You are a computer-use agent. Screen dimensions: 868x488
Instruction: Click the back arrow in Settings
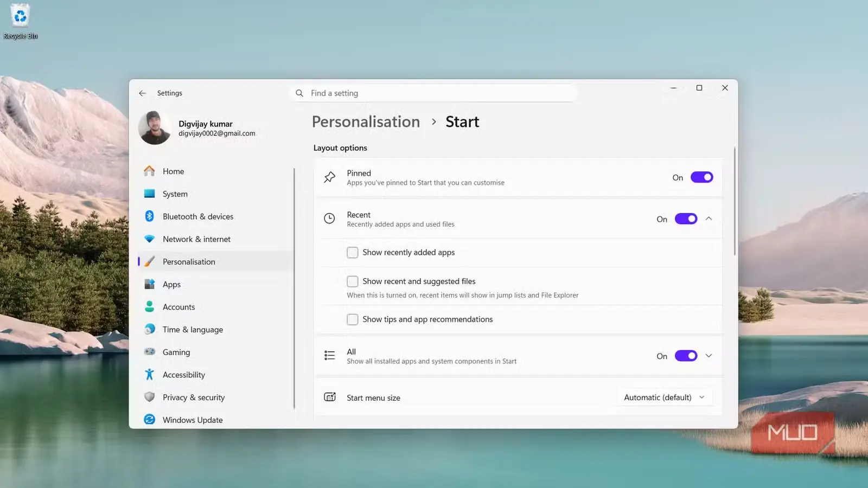143,93
